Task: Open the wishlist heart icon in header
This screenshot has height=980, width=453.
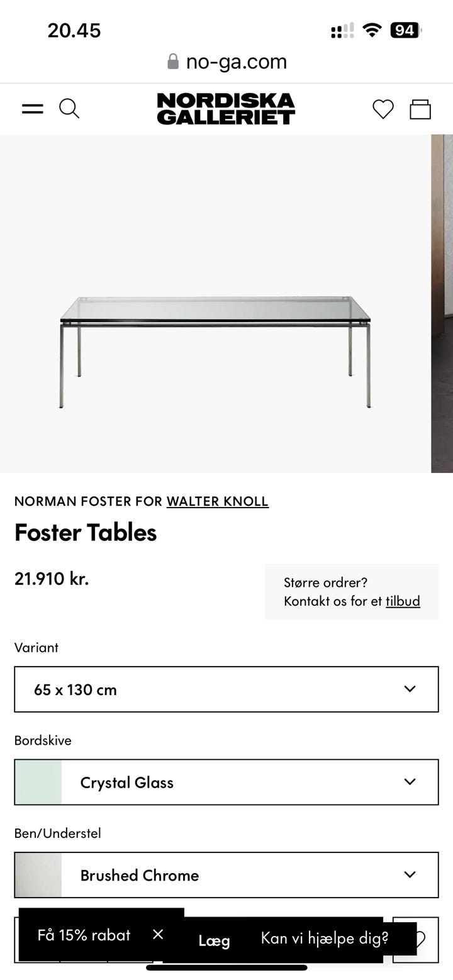Action: 383,109
